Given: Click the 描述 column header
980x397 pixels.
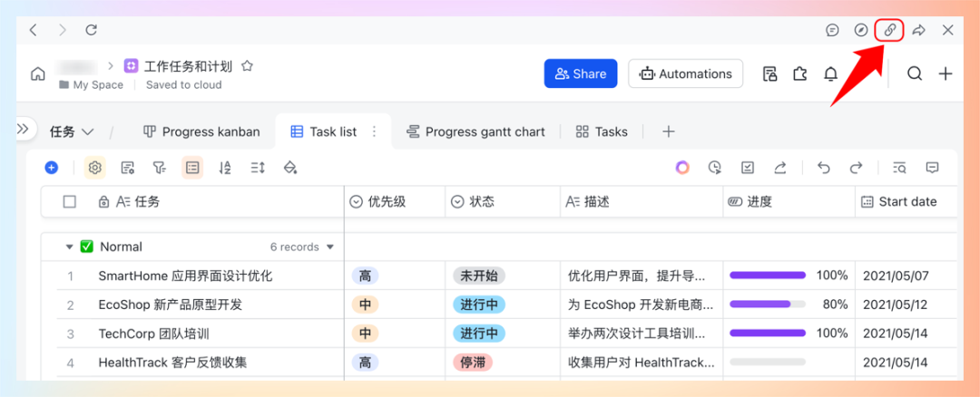Looking at the screenshot, I should click(642, 201).
